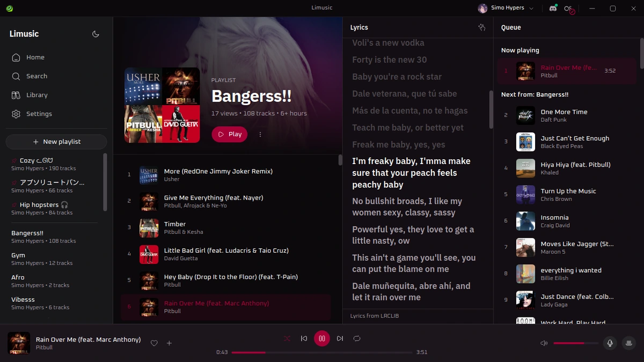Pause the current song
The image size is (644, 362).
click(x=322, y=338)
